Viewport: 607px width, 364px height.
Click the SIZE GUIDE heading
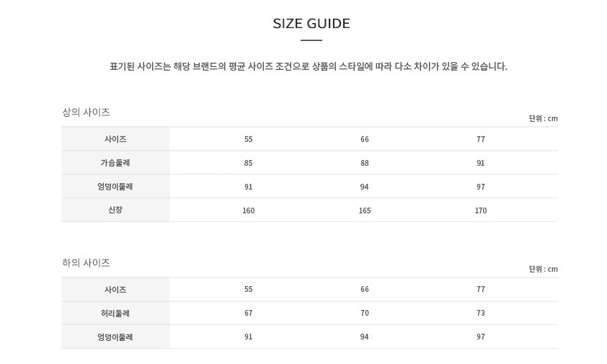click(311, 24)
